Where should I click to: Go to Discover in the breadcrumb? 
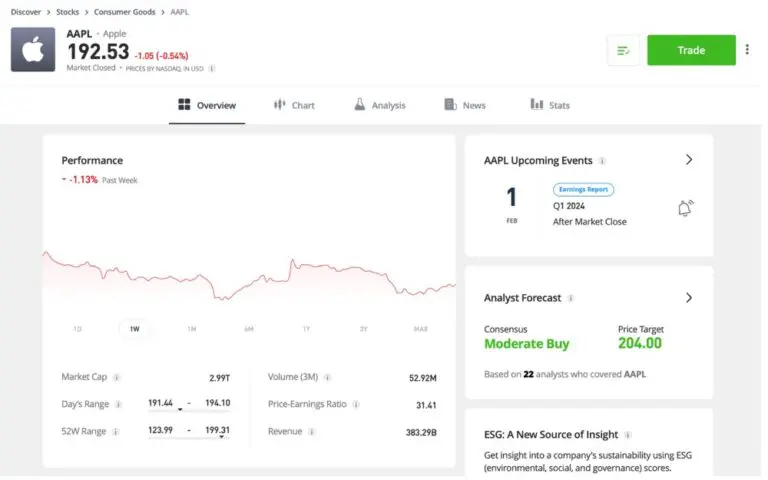pos(26,12)
